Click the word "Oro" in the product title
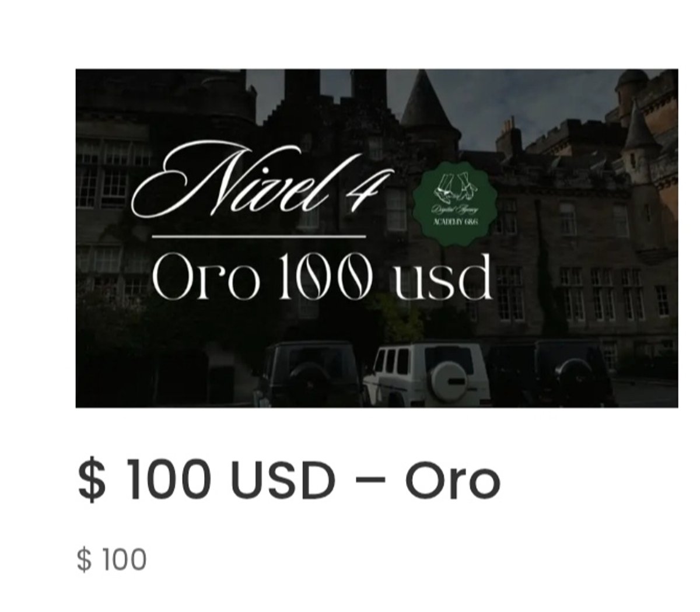The image size is (700, 612). [453, 482]
